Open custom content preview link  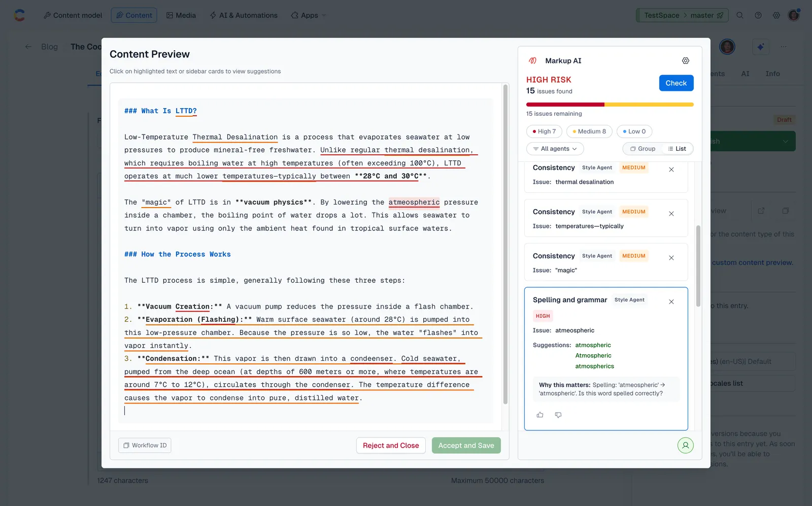coord(753,262)
